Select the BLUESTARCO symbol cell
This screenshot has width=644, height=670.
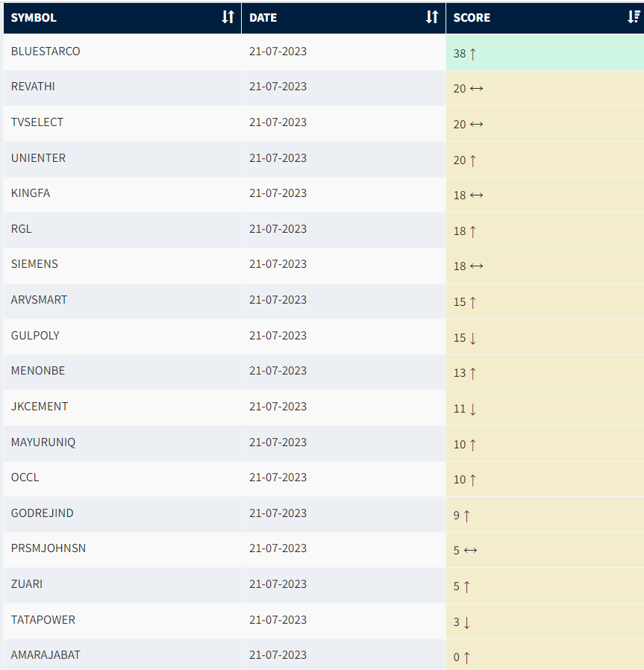[122, 51]
